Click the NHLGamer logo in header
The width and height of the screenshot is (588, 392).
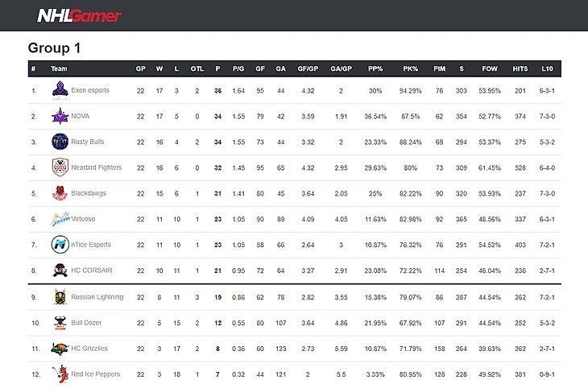coord(79,14)
